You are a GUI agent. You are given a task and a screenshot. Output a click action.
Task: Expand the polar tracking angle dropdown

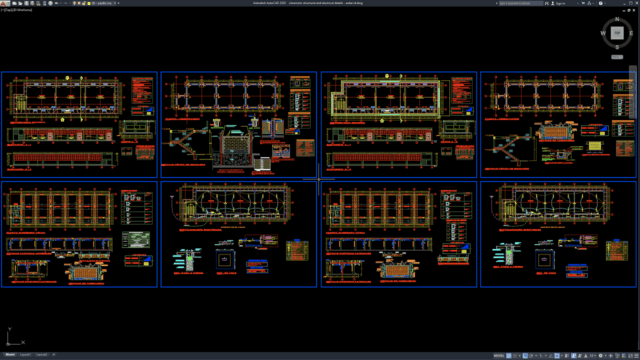[x=536, y=356]
